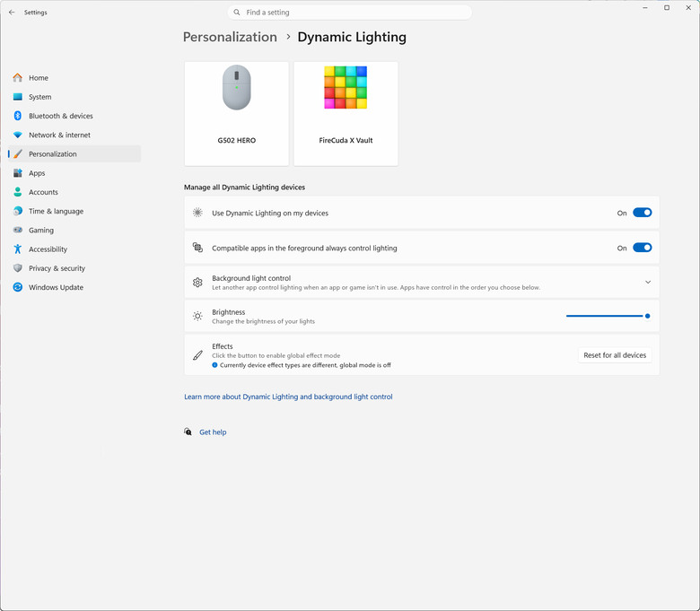Click Personalization in the breadcrumb
This screenshot has width=700, height=611.
230,37
